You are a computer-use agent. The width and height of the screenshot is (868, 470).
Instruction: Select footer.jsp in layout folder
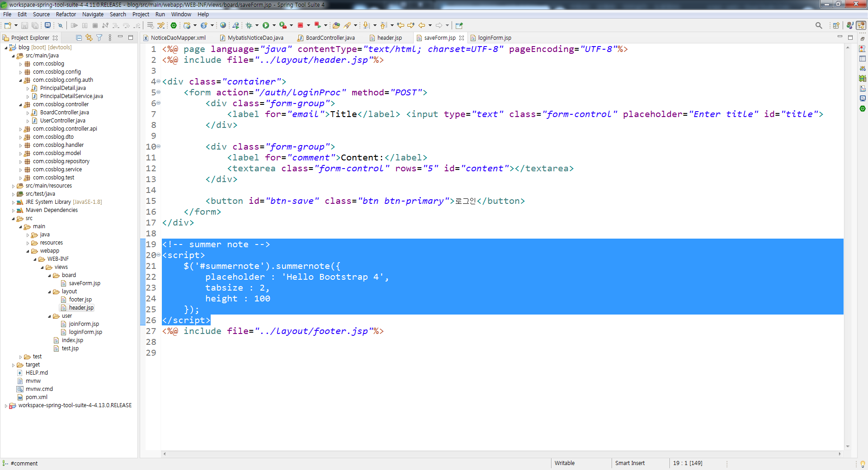pos(80,300)
